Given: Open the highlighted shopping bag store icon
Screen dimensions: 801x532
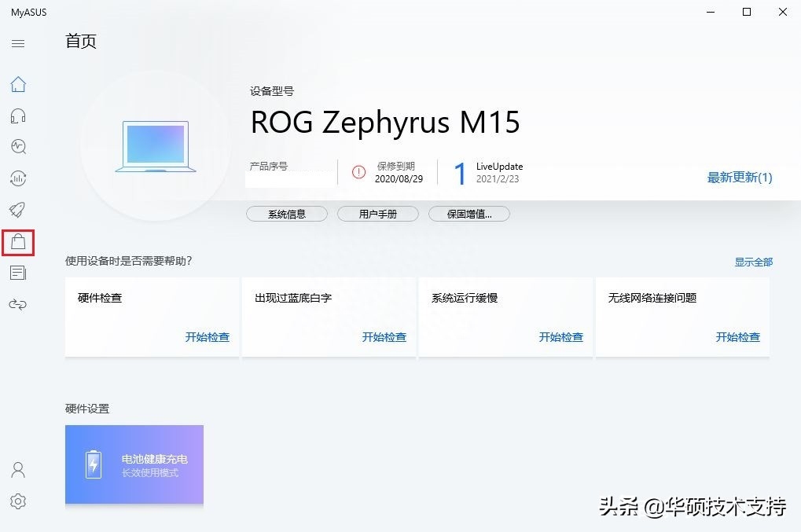Looking at the screenshot, I should [x=17, y=242].
